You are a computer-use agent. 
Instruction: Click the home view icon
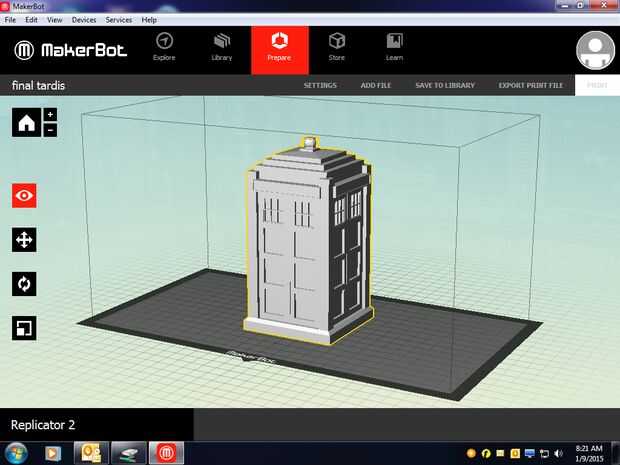coord(26,122)
